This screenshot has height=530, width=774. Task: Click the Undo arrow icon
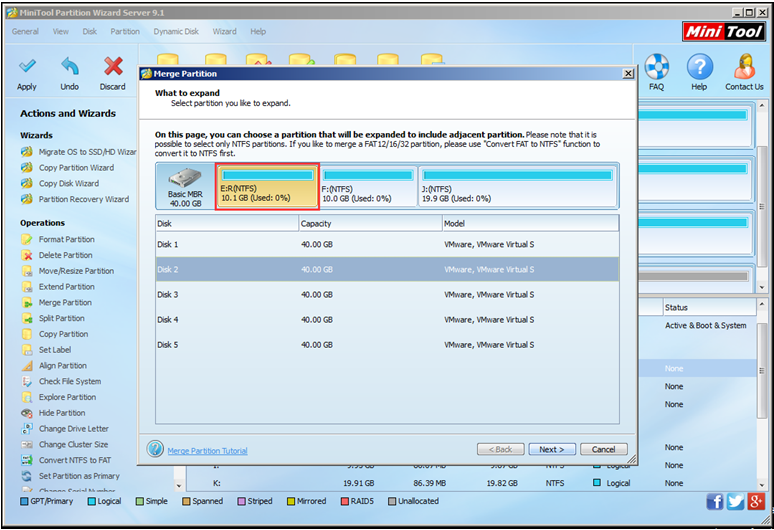pos(70,66)
